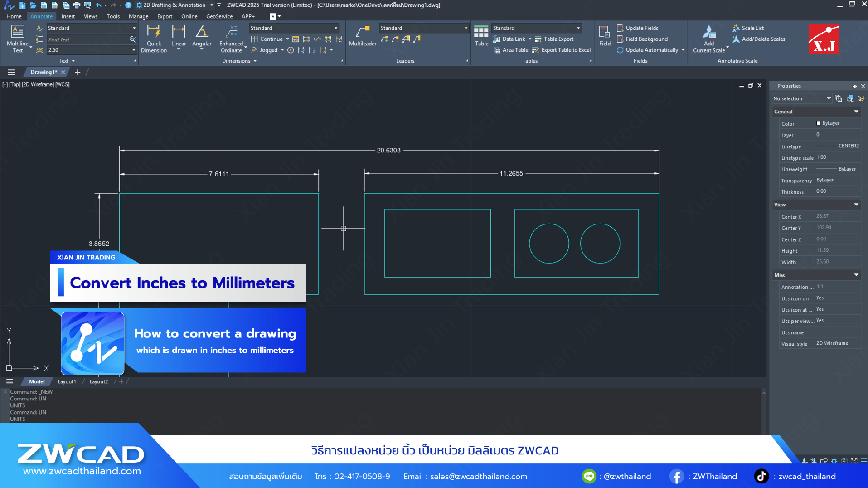Expand the Text panel title arrow
This screenshot has height=488, width=868.
coord(73,61)
